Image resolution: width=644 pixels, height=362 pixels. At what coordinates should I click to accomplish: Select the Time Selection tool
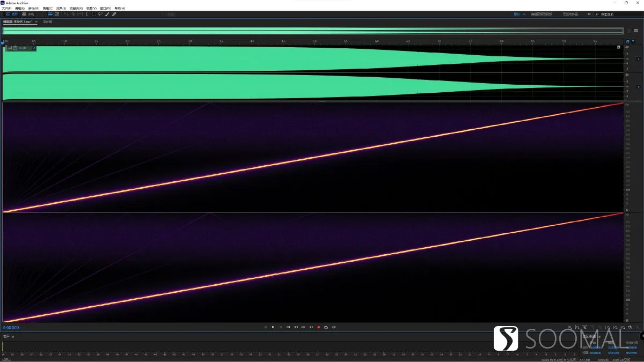click(87, 14)
